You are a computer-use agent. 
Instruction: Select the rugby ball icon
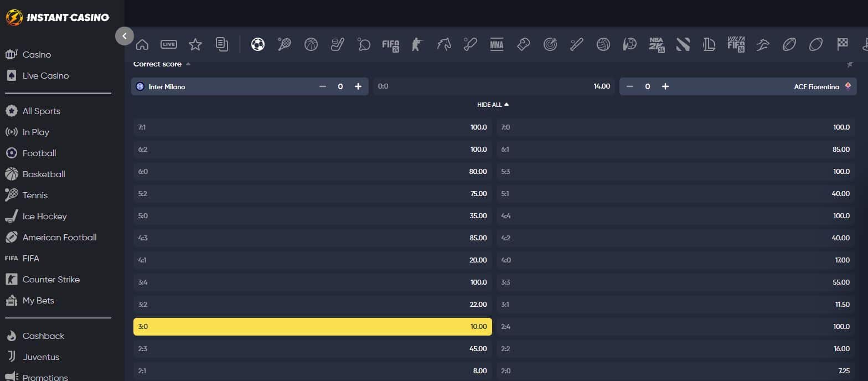click(815, 44)
